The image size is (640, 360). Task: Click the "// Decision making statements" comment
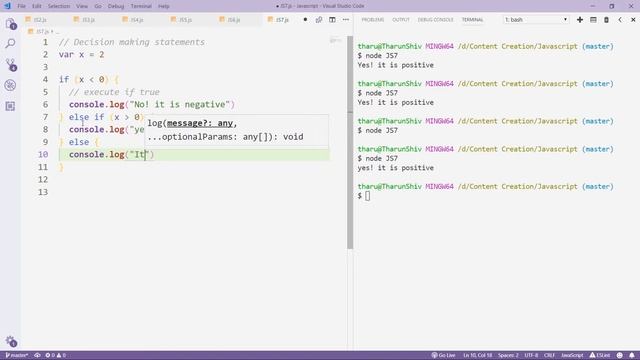coord(131,42)
